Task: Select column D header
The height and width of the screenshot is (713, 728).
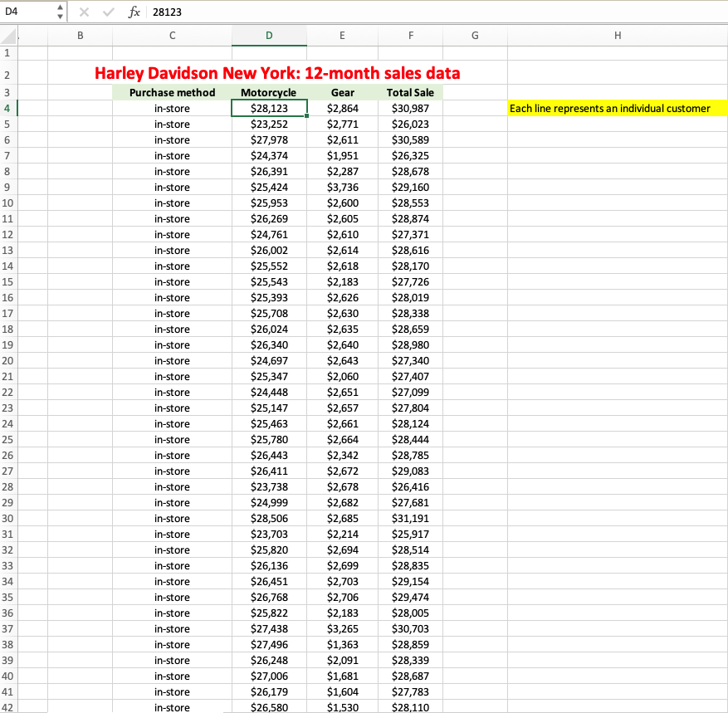Action: [x=269, y=36]
